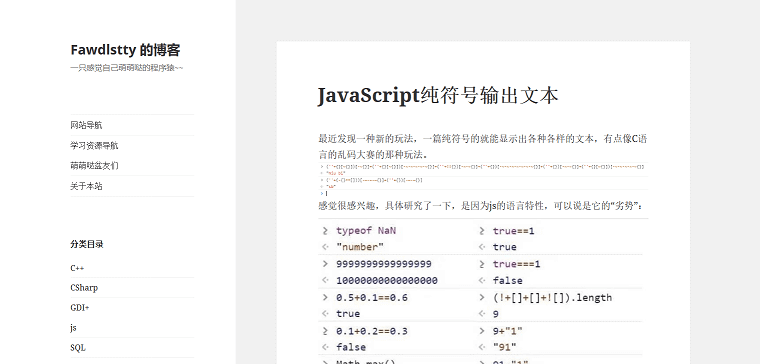Open the js category link
Screen dimensions: 760x364
point(73,328)
